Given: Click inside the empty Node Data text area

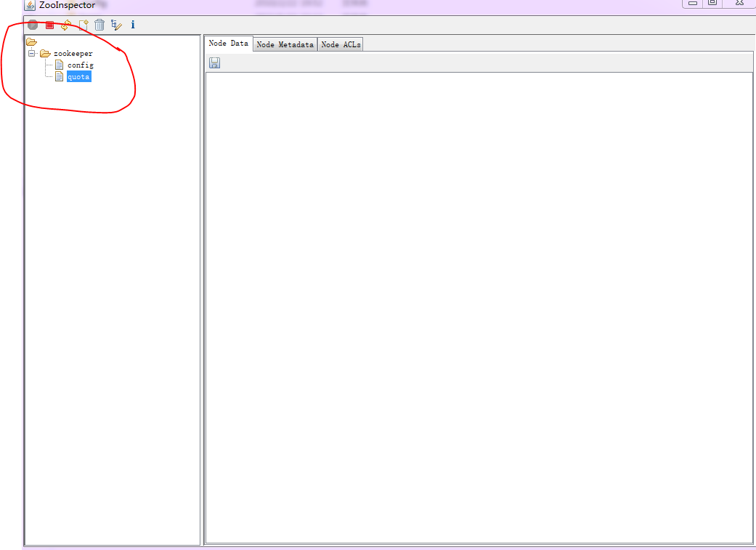Looking at the screenshot, I should click(479, 308).
